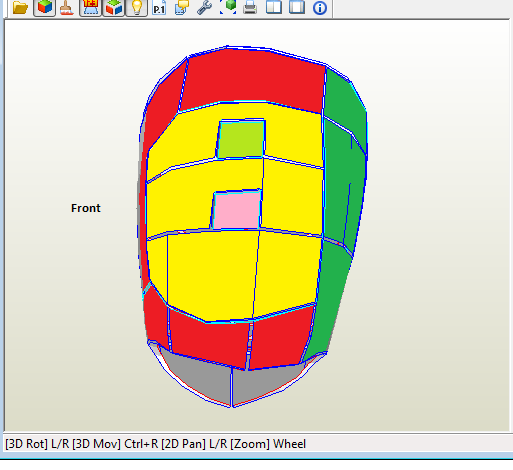Toggle the light bulb lighting button
The image size is (513, 470).
point(137,7)
